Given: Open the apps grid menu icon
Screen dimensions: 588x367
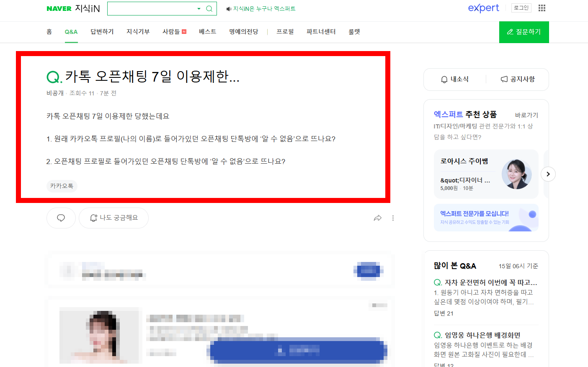Looking at the screenshot, I should (542, 8).
